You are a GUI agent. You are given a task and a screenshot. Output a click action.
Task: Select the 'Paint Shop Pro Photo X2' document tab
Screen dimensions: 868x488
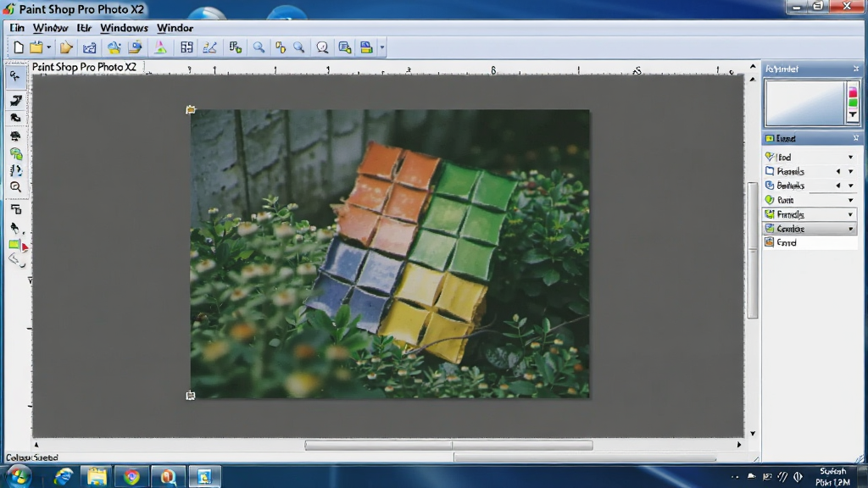(x=84, y=67)
